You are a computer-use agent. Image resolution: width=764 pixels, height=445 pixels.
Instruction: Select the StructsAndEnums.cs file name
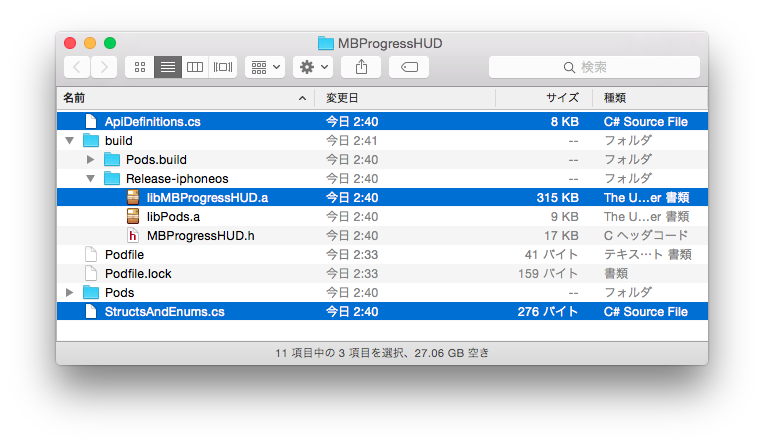[165, 312]
